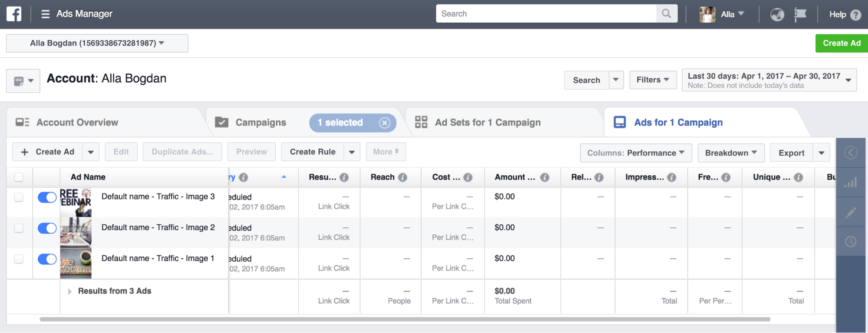Turn off the Traffic - Image 1 ad
Screen dimensions: 868x333
pos(47,259)
